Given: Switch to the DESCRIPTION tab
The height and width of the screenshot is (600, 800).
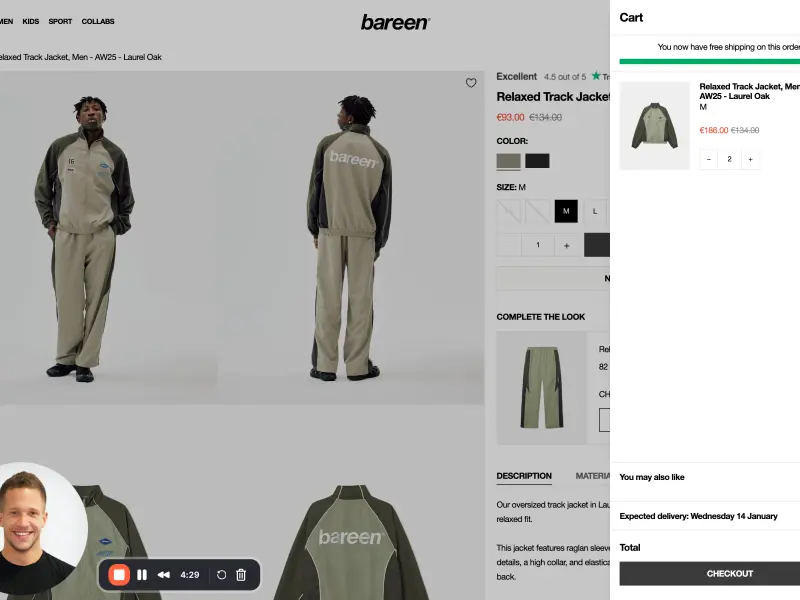Looking at the screenshot, I should [524, 476].
